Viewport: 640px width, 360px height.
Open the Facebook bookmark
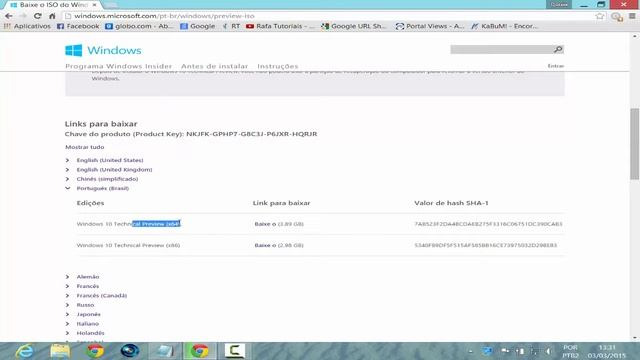pyautogui.click(x=78, y=26)
